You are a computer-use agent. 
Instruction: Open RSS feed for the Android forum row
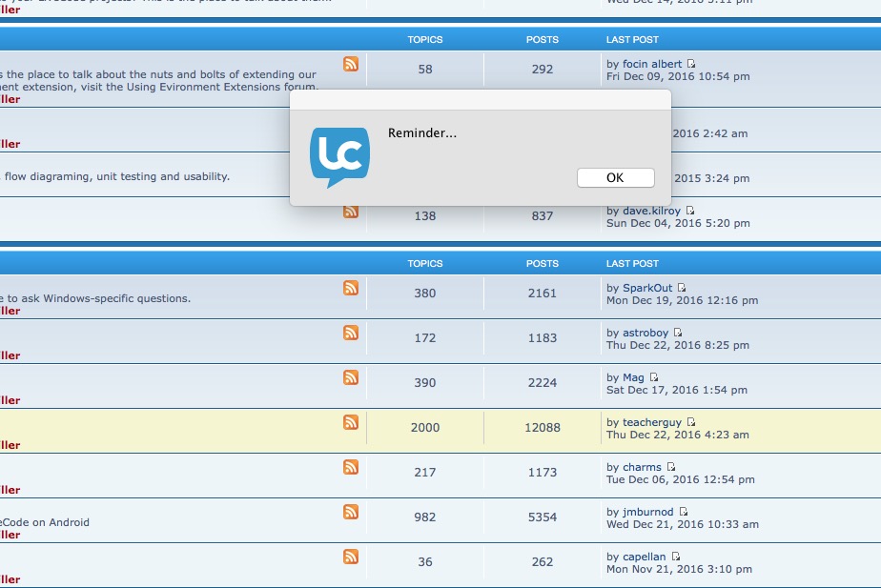351,512
